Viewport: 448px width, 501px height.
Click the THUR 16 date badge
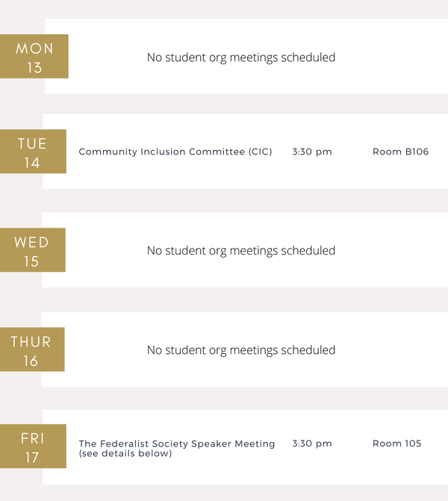32,349
